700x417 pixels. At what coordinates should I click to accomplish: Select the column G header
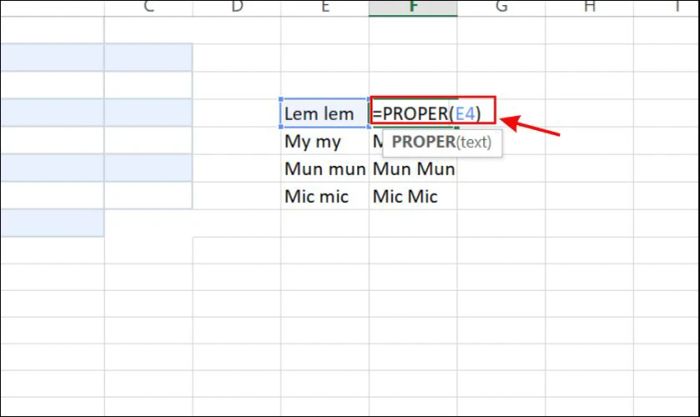pos(501,8)
